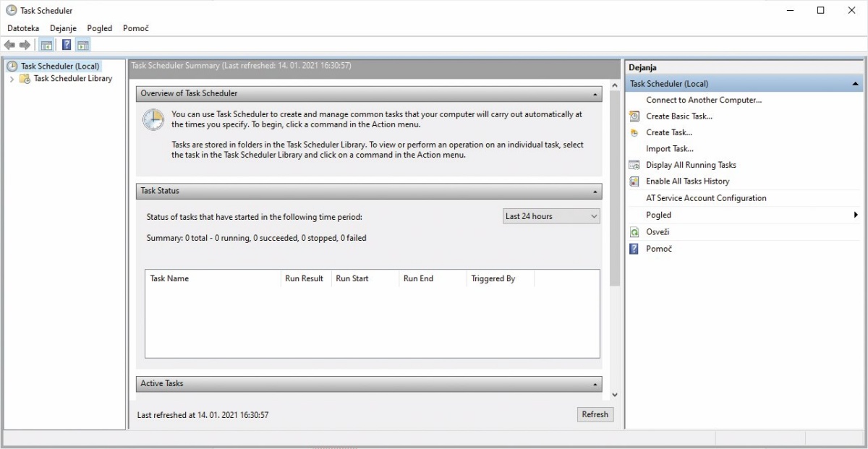
Task: Open the Datoteka menu
Action: [23, 28]
